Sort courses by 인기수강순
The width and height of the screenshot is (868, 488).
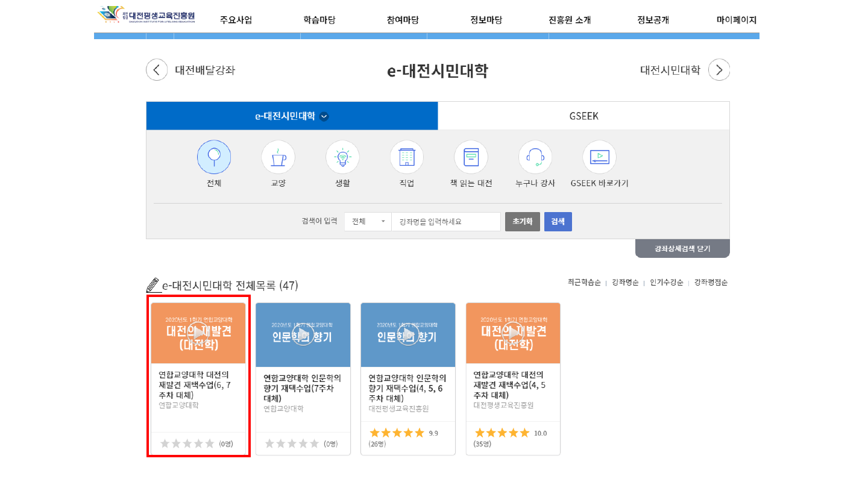click(x=666, y=282)
